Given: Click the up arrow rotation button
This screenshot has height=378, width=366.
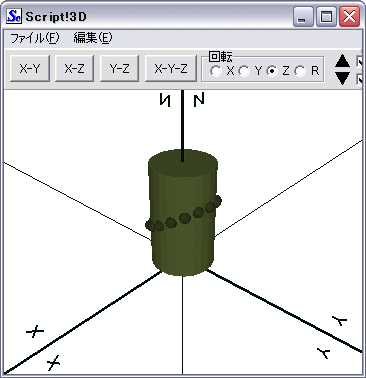Looking at the screenshot, I should click(x=342, y=61).
